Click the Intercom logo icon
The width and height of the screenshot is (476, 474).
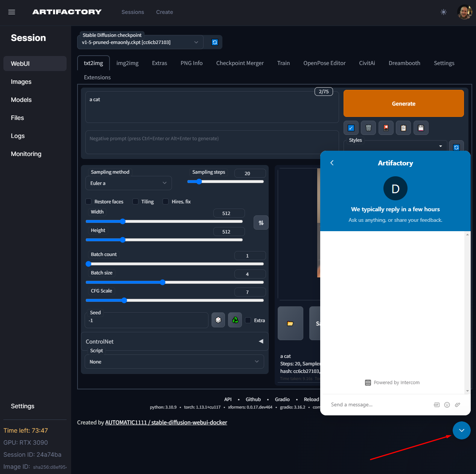pos(368,383)
